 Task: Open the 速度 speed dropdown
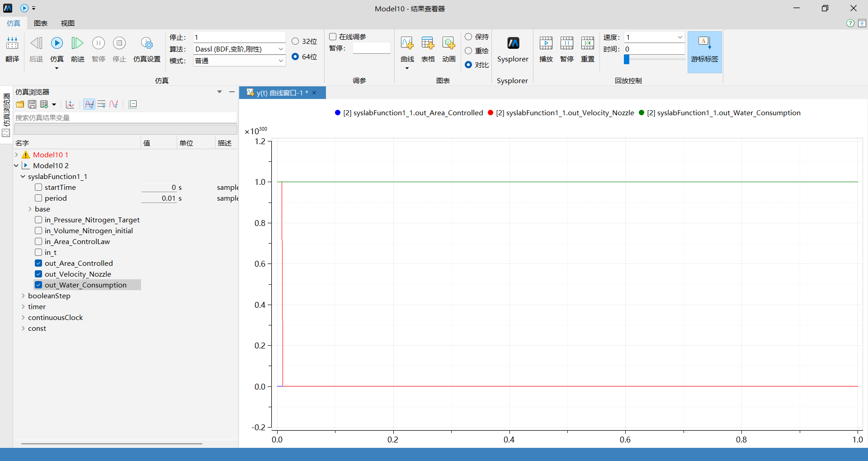pos(679,37)
